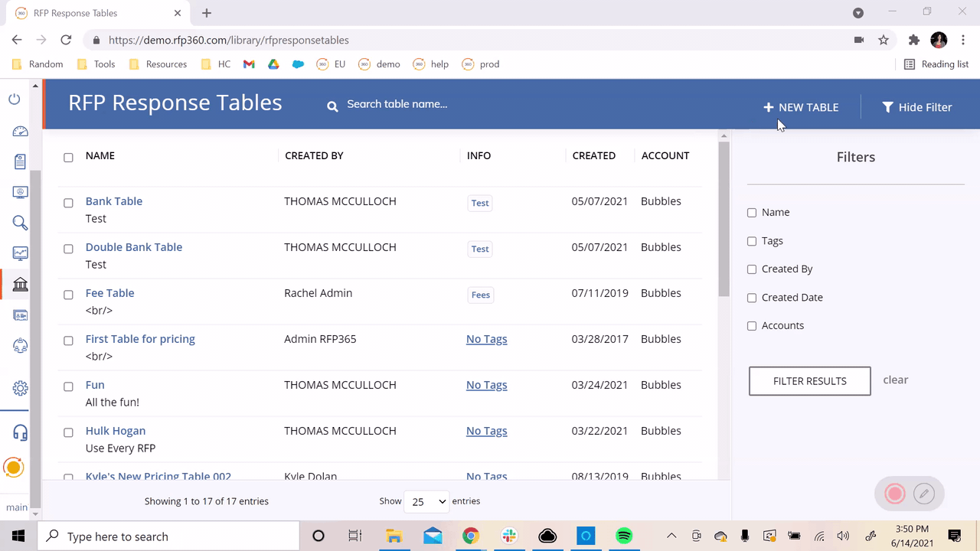Open the headset support icon in sidebar
980x551 pixels.
[20, 432]
